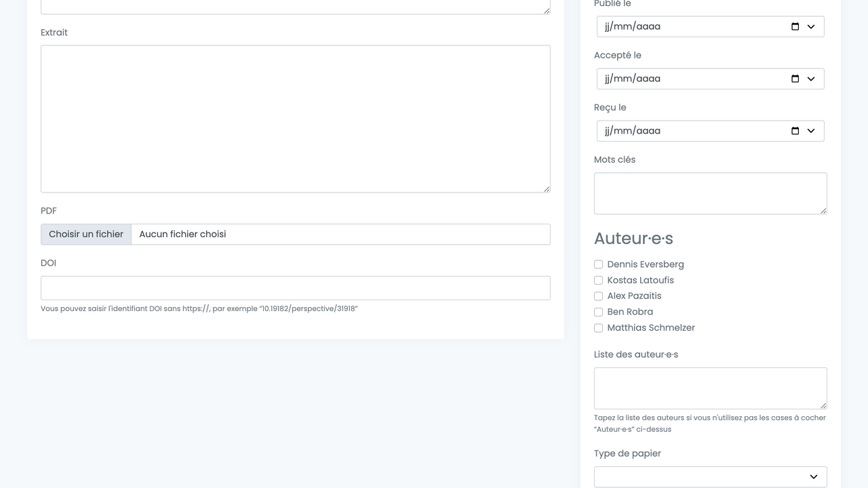Expand the Publié le dropdown chevron
868x488 pixels.
[x=811, y=26]
